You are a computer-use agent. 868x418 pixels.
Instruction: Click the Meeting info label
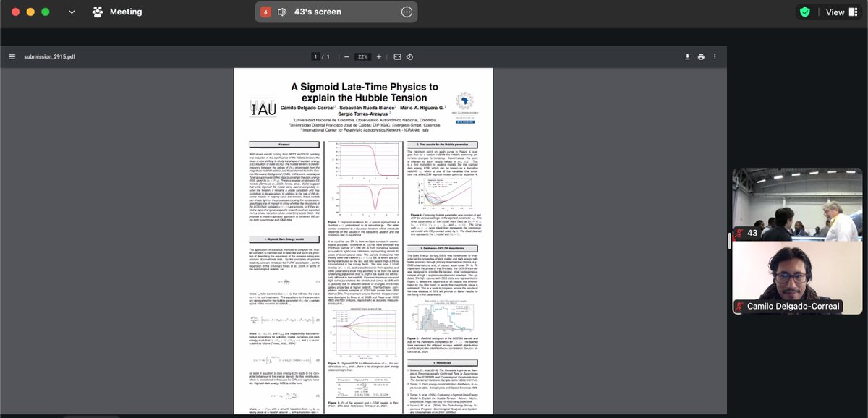[126, 12]
